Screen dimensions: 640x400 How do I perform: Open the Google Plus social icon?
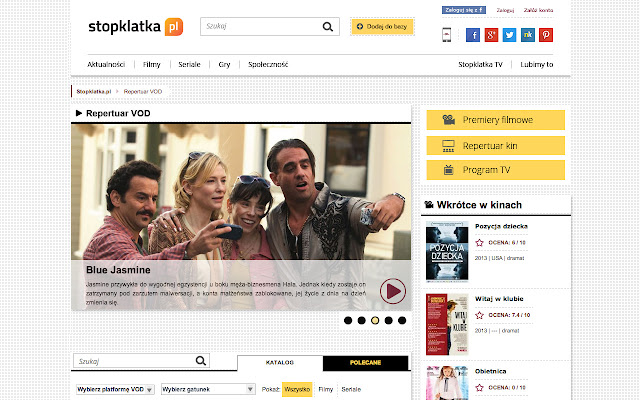tap(491, 35)
